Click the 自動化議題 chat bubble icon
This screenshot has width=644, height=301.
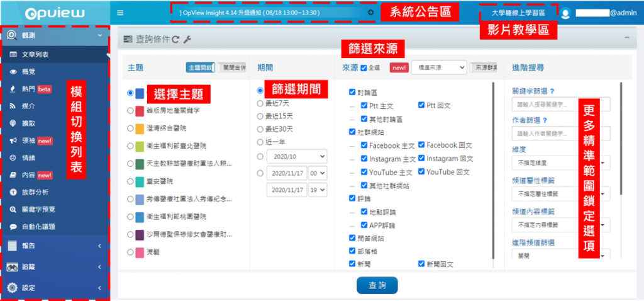13,227
